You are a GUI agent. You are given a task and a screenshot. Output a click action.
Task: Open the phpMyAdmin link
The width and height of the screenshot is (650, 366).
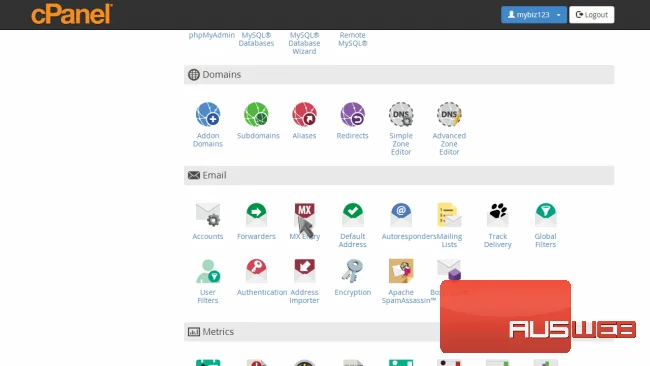click(x=211, y=35)
